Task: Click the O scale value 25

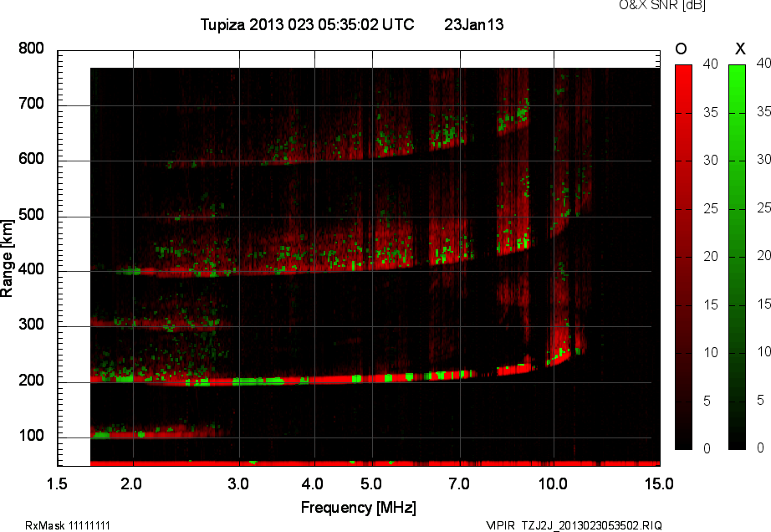Action: click(711, 209)
